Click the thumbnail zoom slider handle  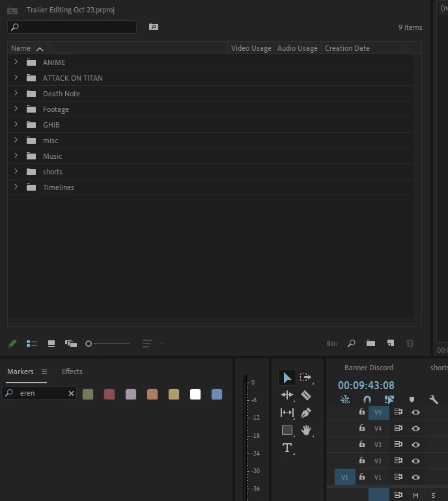pos(89,344)
